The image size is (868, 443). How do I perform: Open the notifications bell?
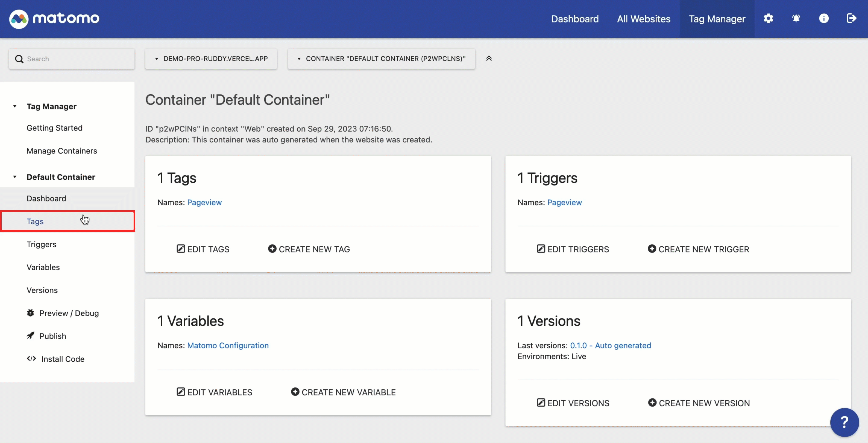coord(796,18)
